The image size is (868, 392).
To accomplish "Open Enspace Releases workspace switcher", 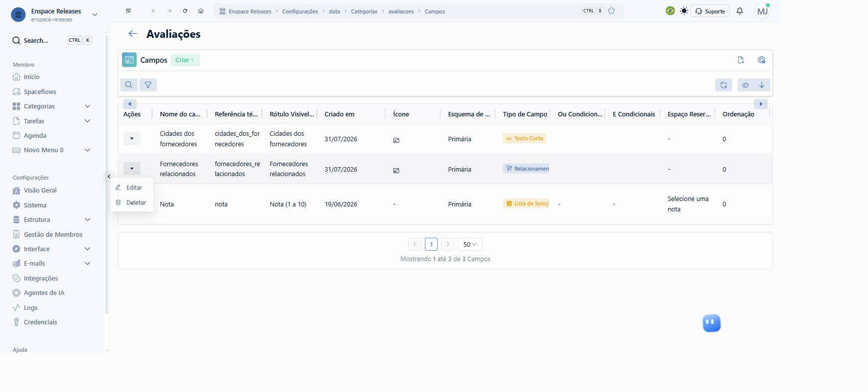I will click(x=54, y=14).
